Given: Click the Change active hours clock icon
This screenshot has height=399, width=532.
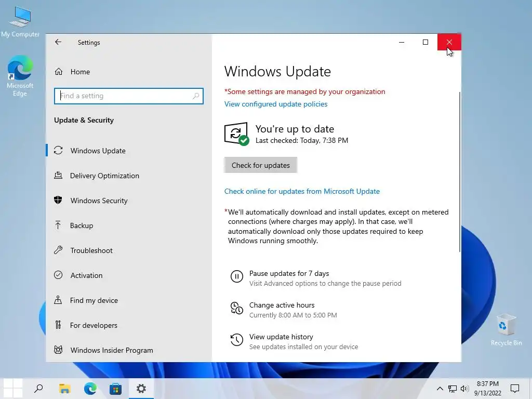Looking at the screenshot, I should pyautogui.click(x=237, y=308).
